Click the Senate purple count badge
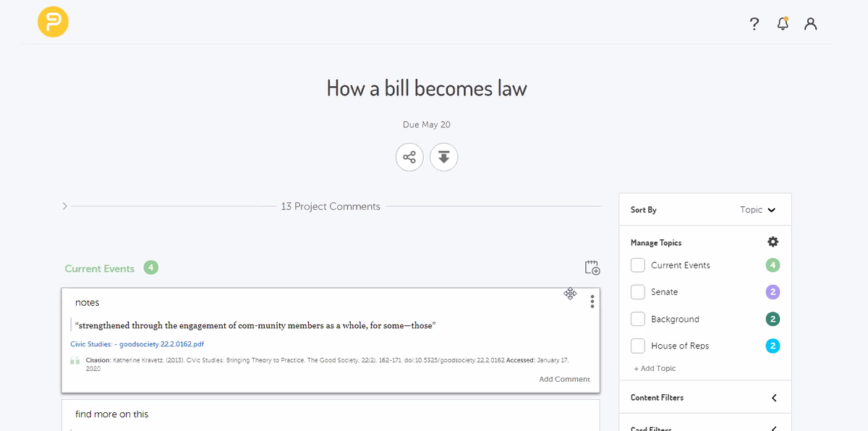 click(773, 292)
